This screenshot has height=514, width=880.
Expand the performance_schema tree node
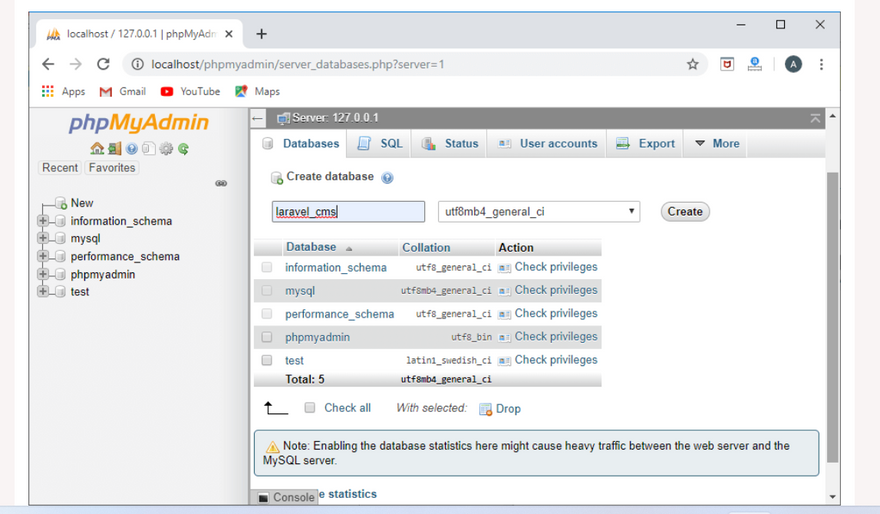click(x=43, y=257)
